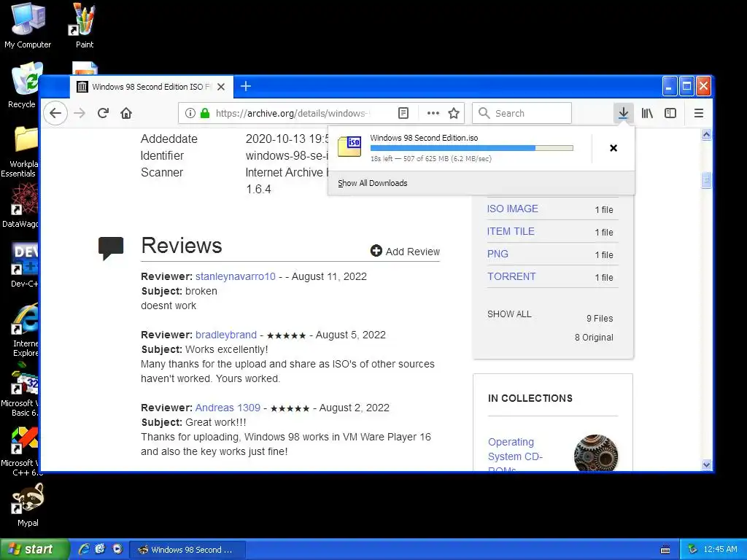Open reviewer Andreas 1309 profile

228,408
